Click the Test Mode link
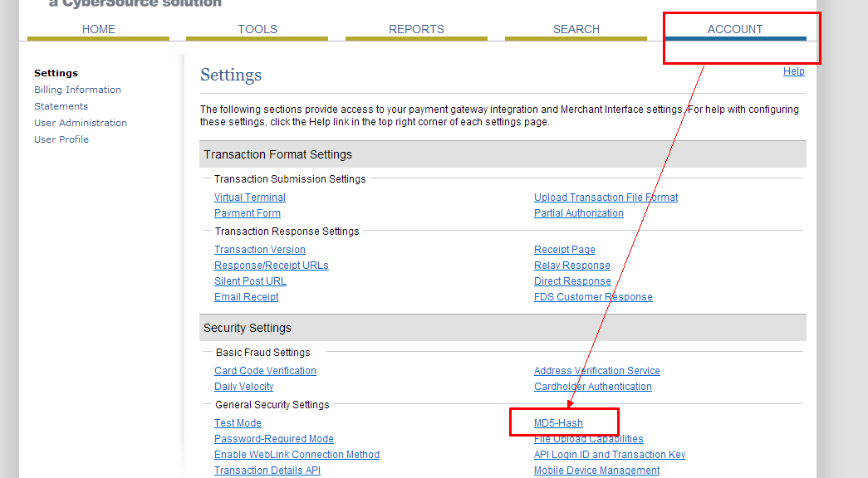Image resolution: width=868 pixels, height=478 pixels. [x=238, y=423]
